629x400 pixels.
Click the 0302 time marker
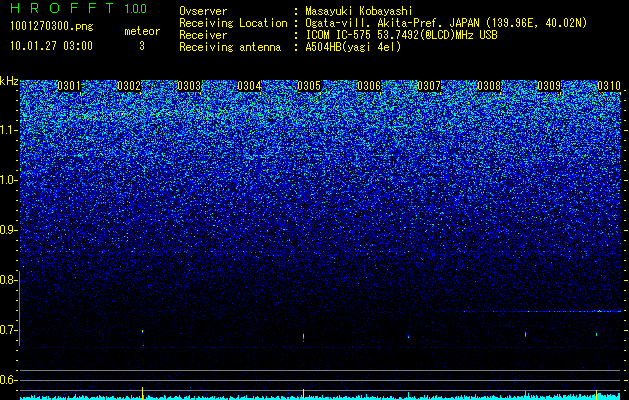click(129, 86)
